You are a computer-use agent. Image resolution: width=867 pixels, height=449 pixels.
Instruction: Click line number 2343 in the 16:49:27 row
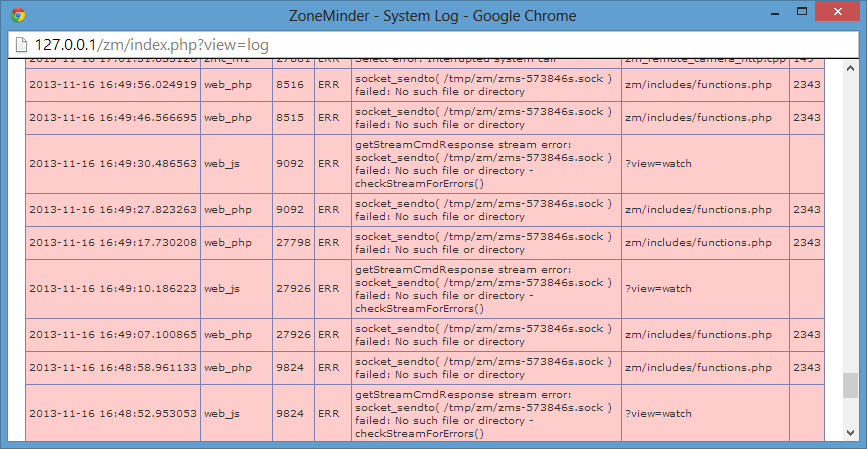(x=807, y=210)
